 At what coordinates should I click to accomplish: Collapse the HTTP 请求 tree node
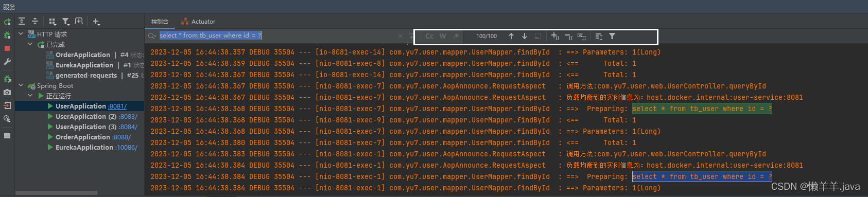pyautogui.click(x=21, y=33)
